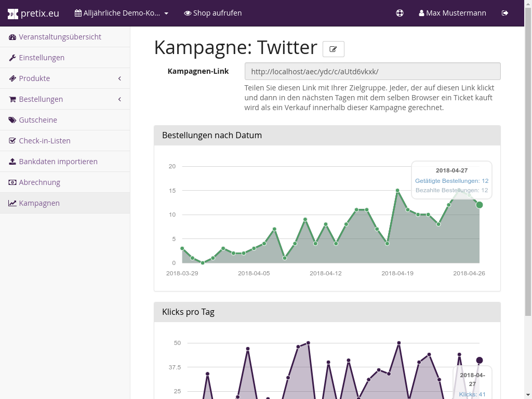Click the 2018-04-27 point in orders chart
Image resolution: width=532 pixels, height=399 pixels.
point(480,205)
